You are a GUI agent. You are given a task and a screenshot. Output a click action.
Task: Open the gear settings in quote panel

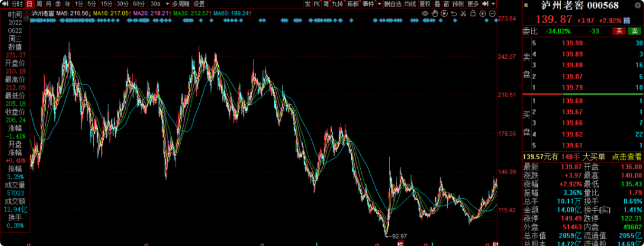[x=637, y=5]
